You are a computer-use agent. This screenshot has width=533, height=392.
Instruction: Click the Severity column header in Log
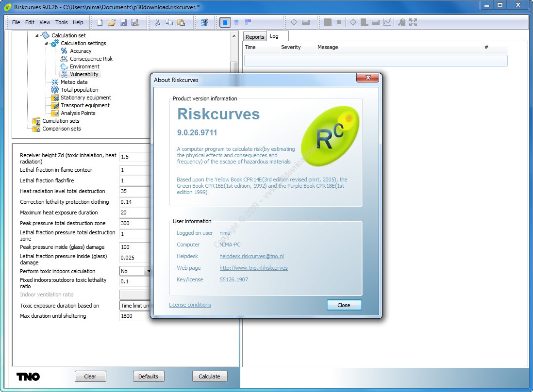(291, 47)
